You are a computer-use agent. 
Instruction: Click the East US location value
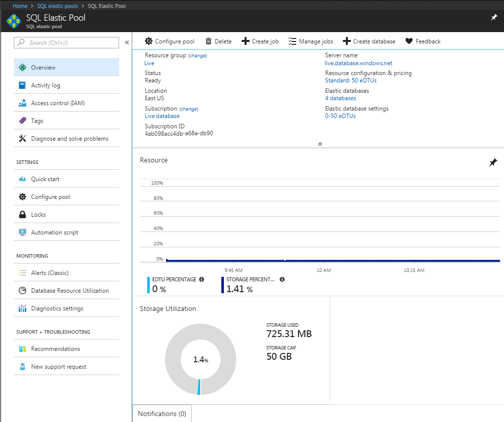click(x=154, y=98)
